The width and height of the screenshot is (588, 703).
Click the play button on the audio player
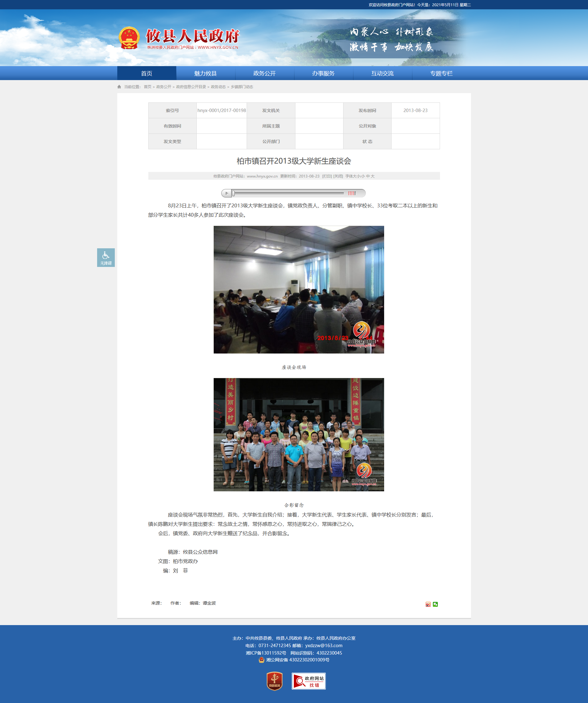(x=227, y=193)
